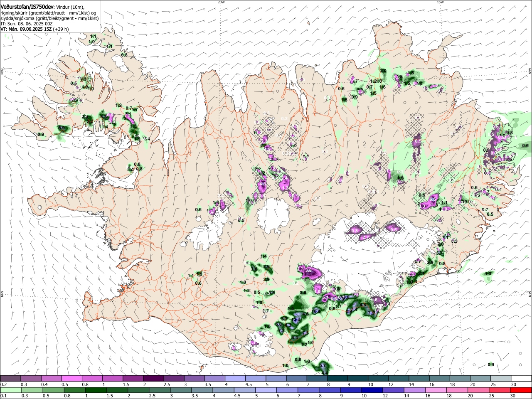The height and width of the screenshot is (399, 532).
Task: Select the upper-row swatch between 1 and 1.5
Action: tap(112, 379)
